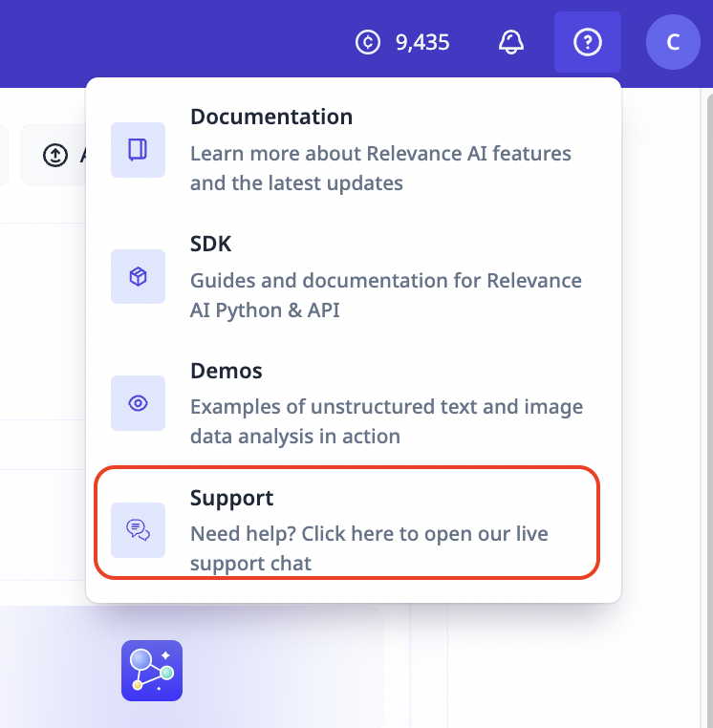This screenshot has width=713, height=728.
Task: Click the Demos eye icon
Action: point(138,403)
